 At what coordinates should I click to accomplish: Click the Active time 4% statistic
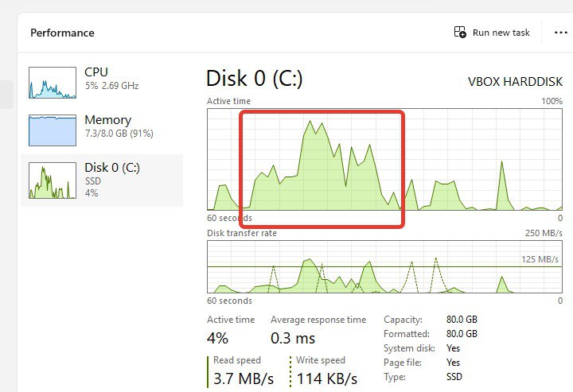click(x=217, y=338)
